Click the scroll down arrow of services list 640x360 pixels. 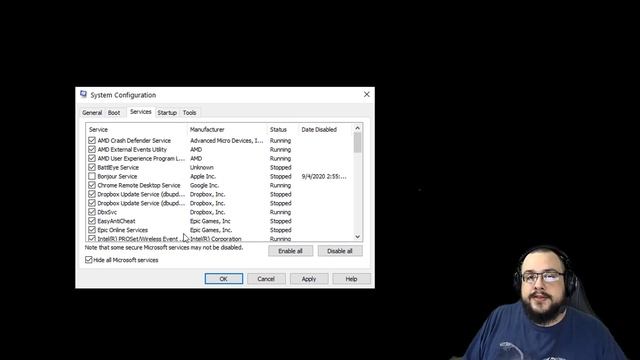coord(358,237)
